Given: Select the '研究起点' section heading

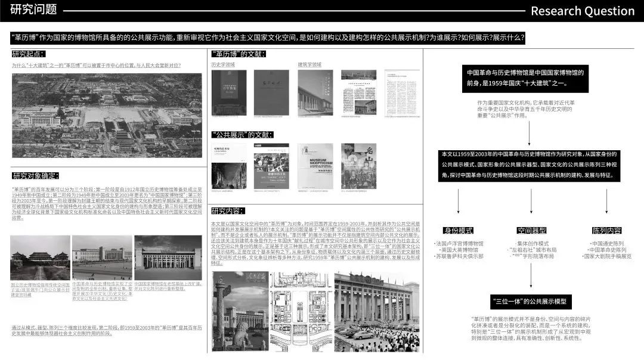Looking at the screenshot, I should click(x=28, y=54).
